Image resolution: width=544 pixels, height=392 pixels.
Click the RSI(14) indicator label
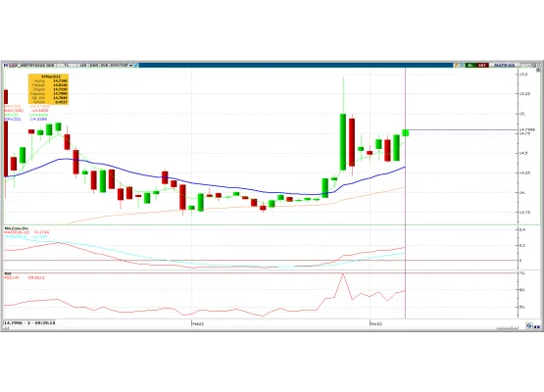(12, 277)
